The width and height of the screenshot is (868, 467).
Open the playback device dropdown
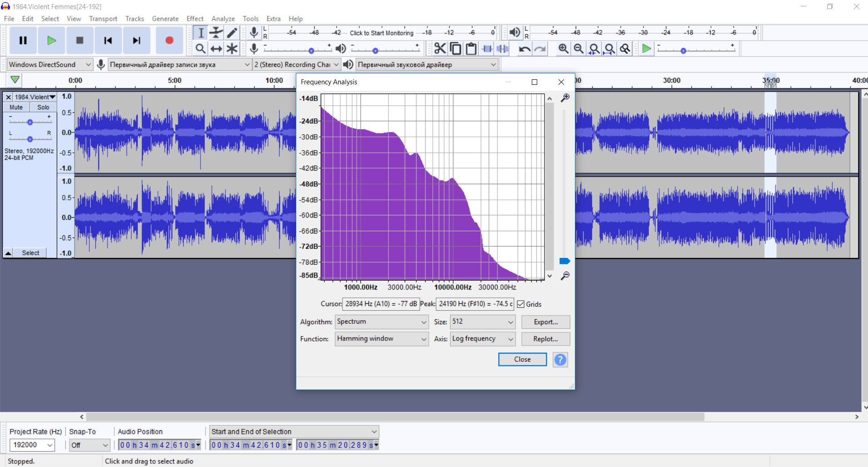[427, 64]
